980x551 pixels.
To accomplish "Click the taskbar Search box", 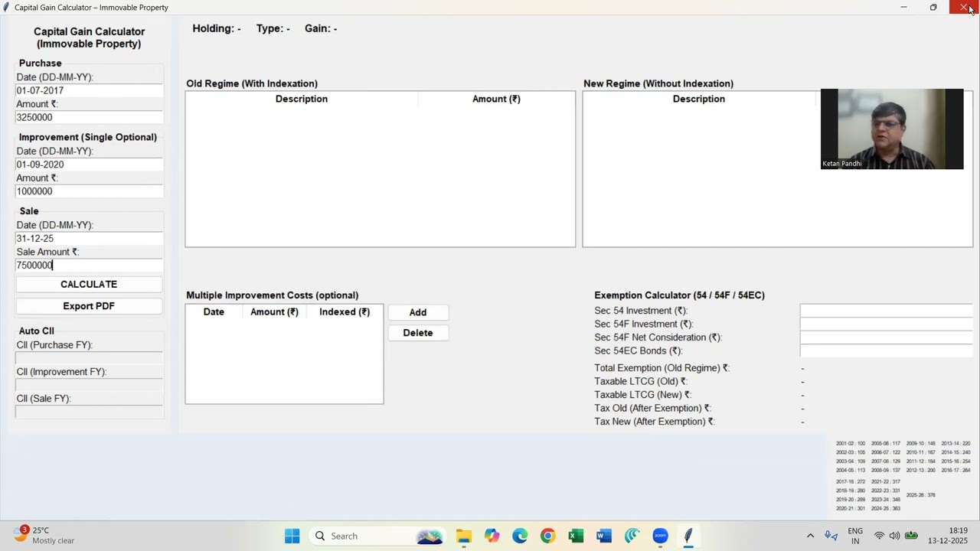I will click(x=360, y=536).
